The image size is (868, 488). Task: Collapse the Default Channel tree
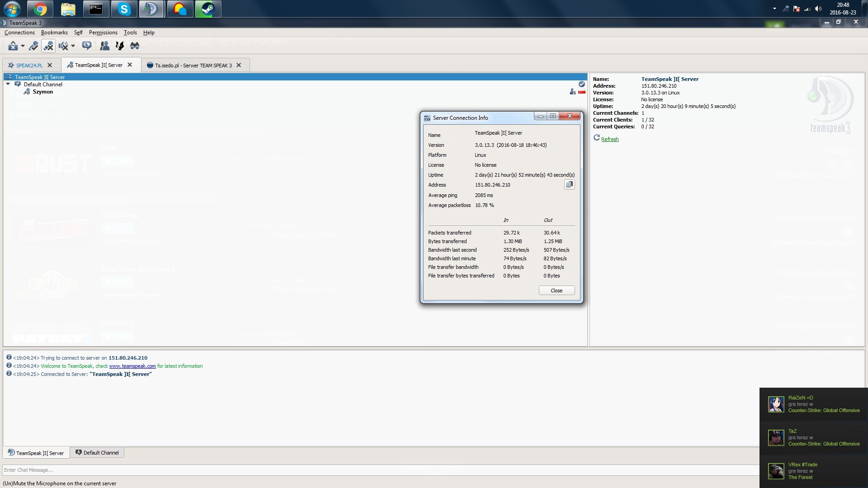point(8,84)
